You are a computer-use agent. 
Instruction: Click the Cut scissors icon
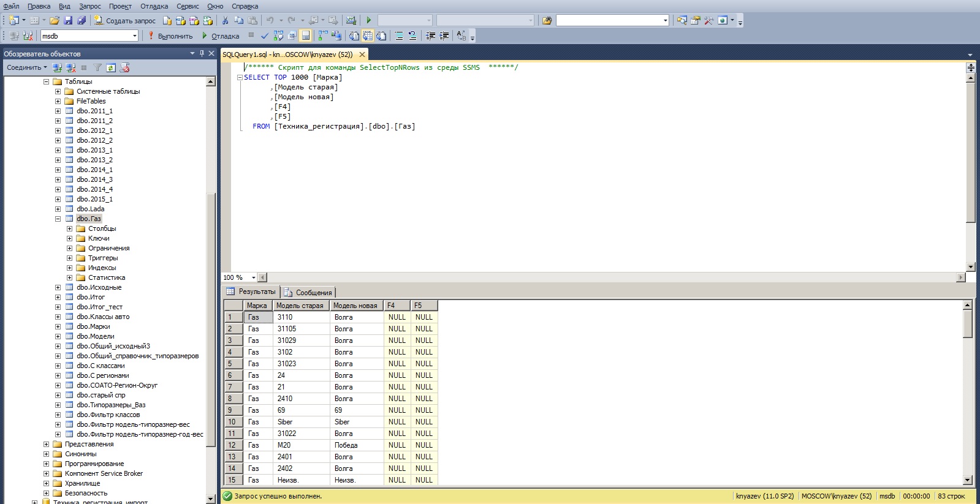[x=225, y=20]
